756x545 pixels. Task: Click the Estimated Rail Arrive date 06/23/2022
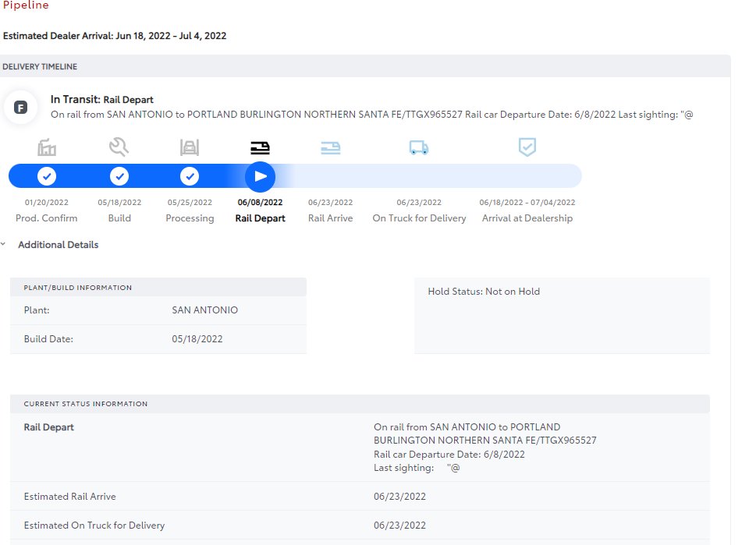tap(399, 497)
